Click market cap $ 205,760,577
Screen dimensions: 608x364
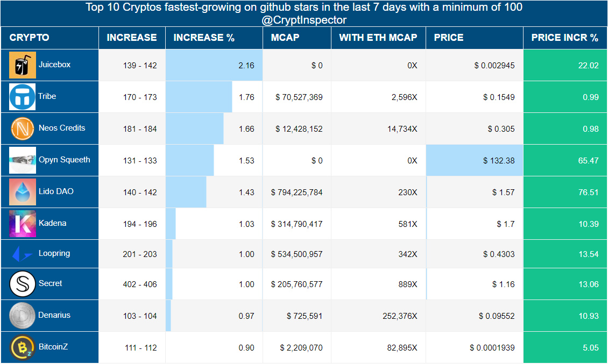pos(296,284)
